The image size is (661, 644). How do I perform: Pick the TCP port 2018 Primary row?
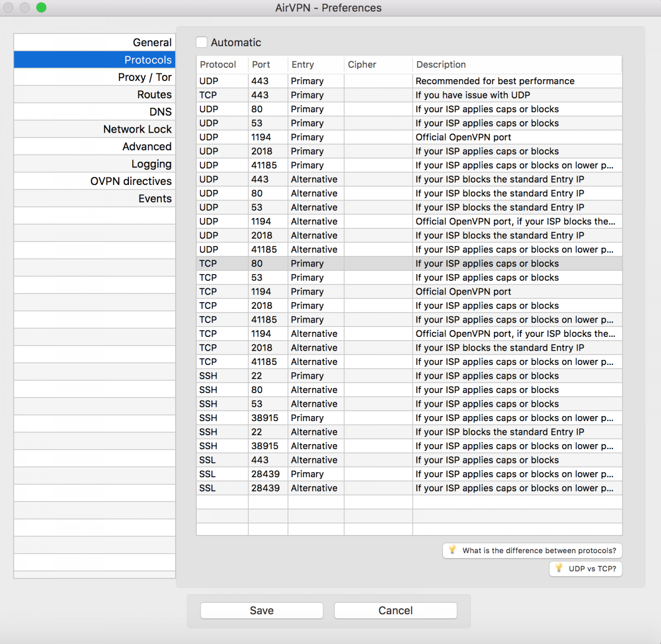pos(409,305)
